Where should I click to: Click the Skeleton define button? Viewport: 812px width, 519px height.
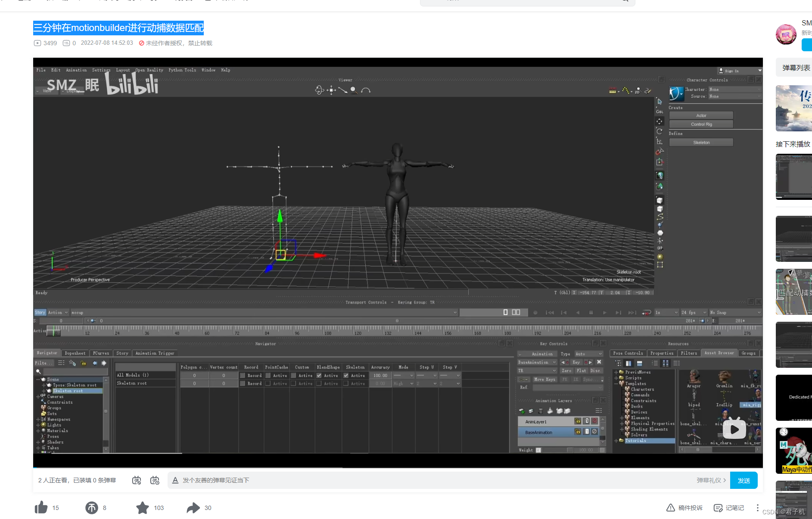(x=701, y=143)
